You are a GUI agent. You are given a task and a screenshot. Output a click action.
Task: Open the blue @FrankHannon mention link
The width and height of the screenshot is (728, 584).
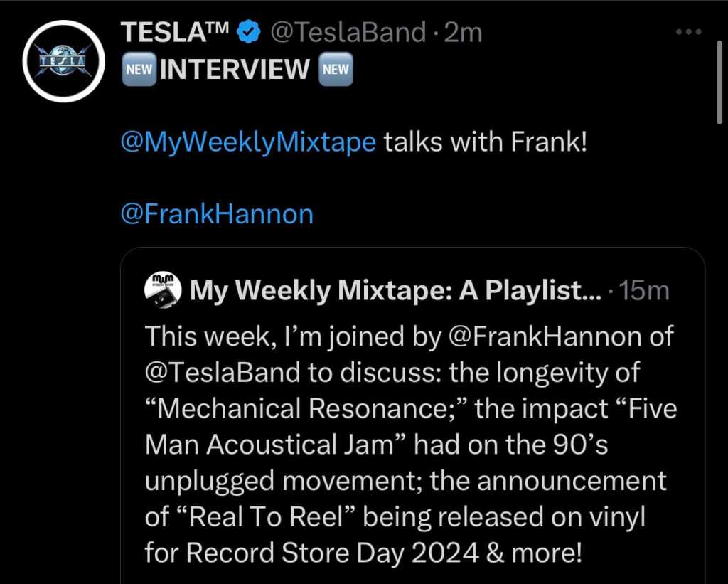(x=218, y=214)
